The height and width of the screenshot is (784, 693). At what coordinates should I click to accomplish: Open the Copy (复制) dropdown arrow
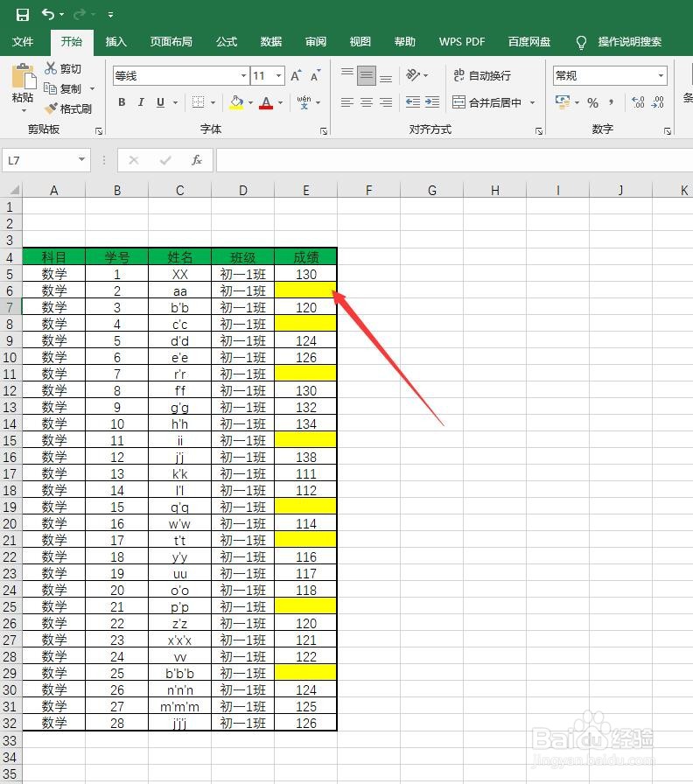point(92,89)
